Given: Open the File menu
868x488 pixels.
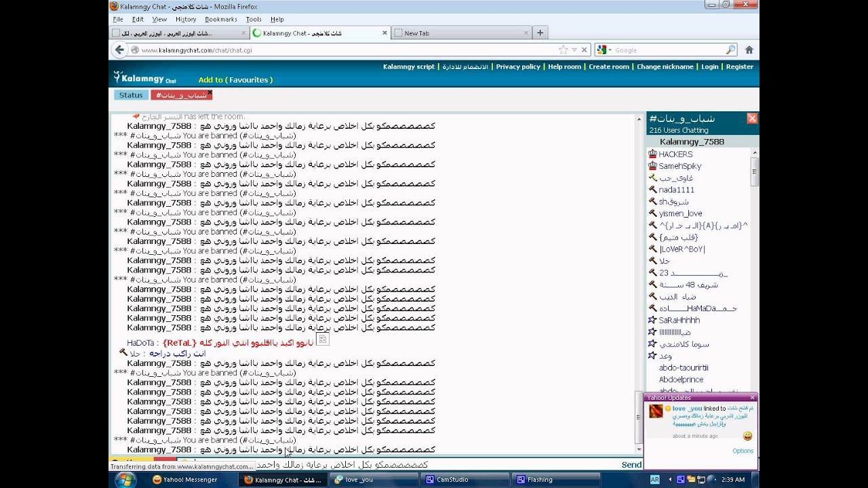Looking at the screenshot, I should pyautogui.click(x=118, y=19).
